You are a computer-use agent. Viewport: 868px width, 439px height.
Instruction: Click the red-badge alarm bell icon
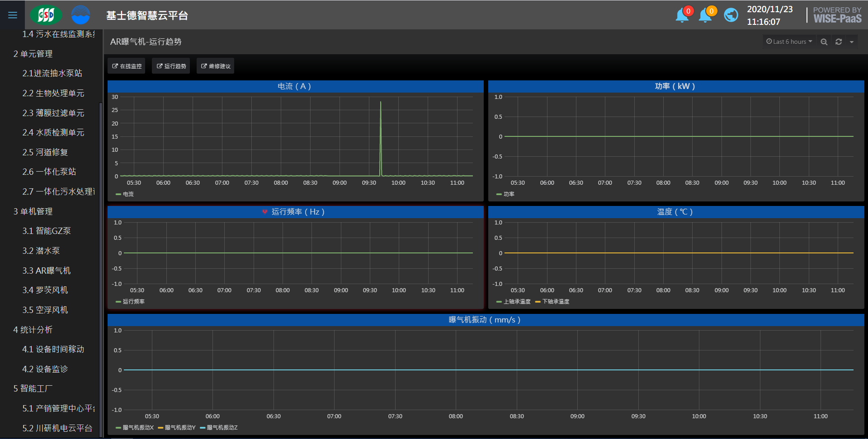click(682, 15)
